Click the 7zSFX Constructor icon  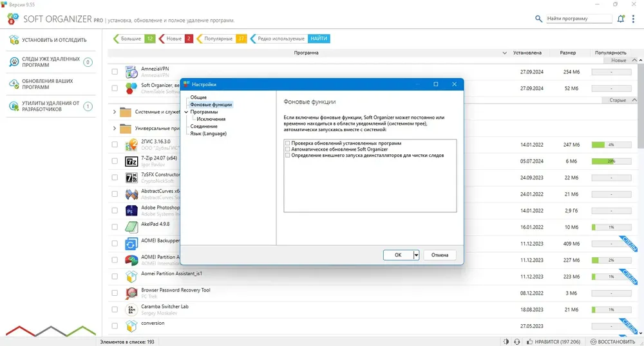(x=131, y=178)
